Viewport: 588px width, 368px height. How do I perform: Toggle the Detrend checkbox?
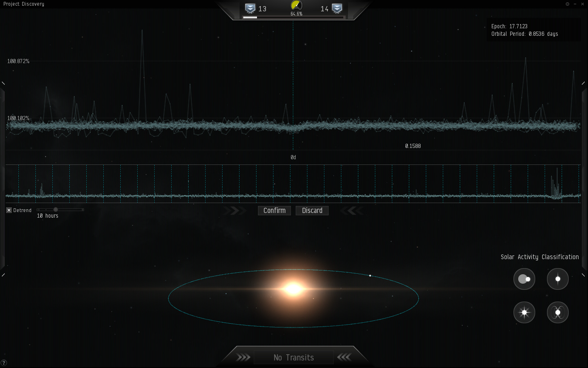click(8, 210)
